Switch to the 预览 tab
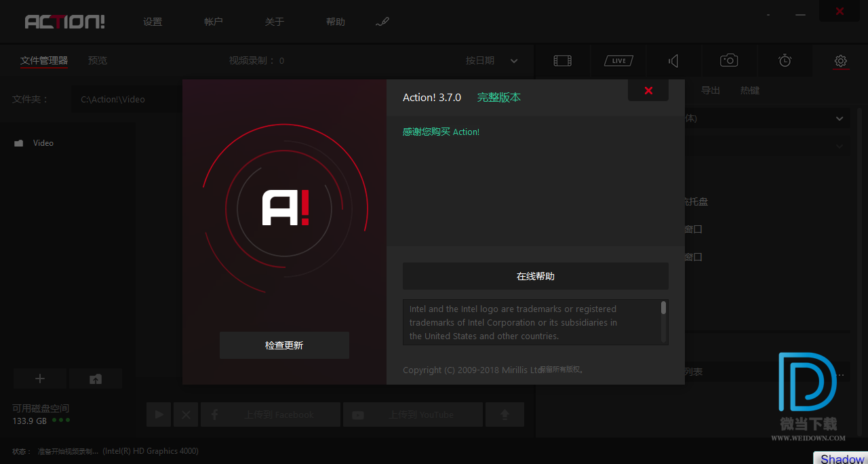Screen dimensions: 868x464 [98, 60]
